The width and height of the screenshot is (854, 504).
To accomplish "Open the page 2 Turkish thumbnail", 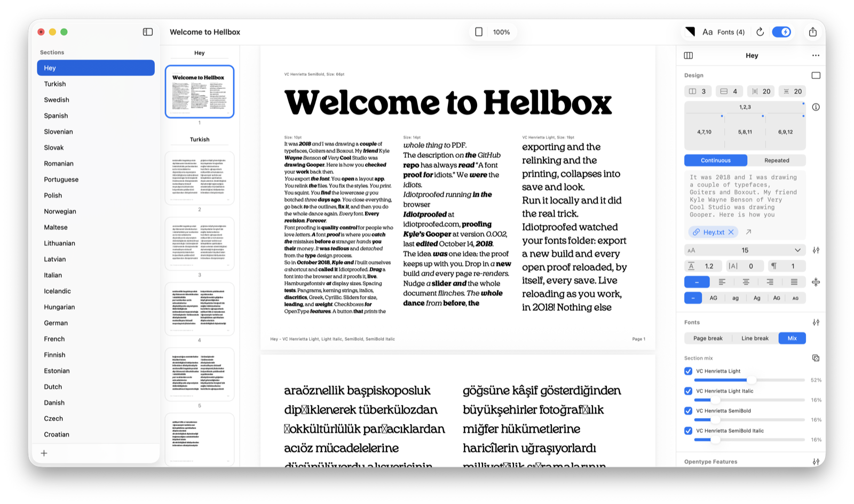I will 200,178.
